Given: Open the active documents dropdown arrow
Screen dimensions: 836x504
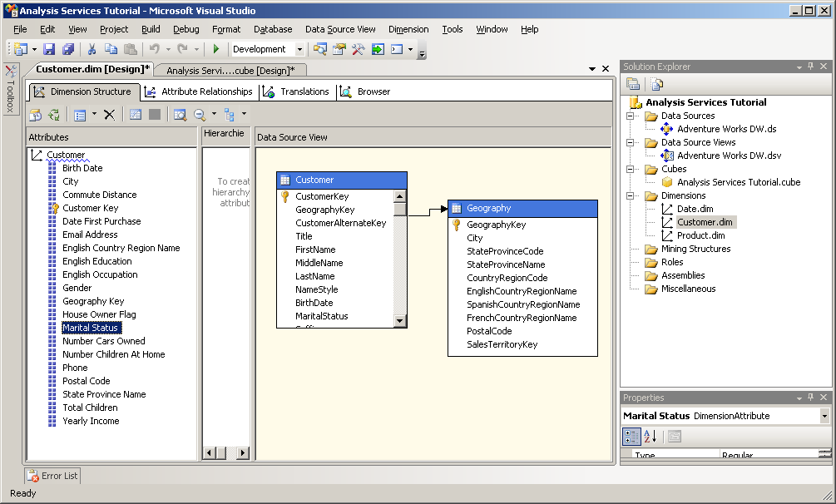Looking at the screenshot, I should click(x=591, y=69).
